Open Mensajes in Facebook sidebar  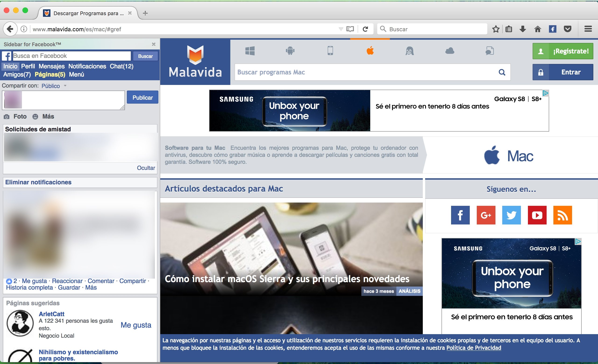[52, 66]
